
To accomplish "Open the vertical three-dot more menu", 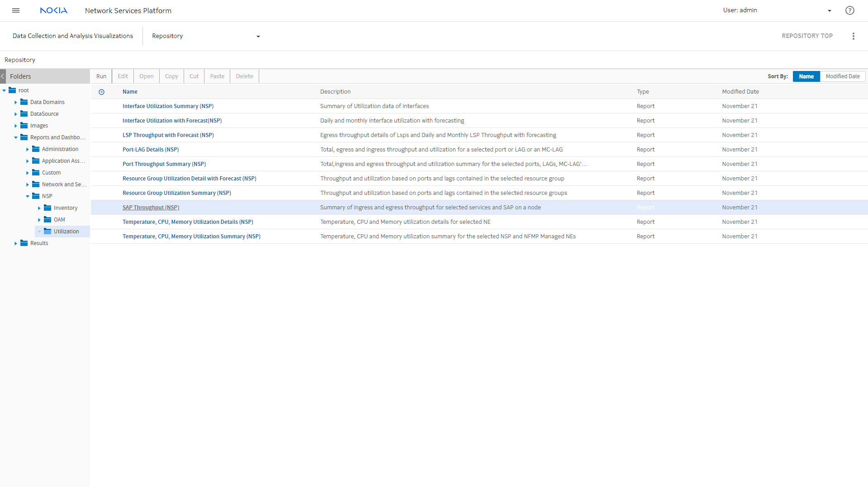I will [x=853, y=36].
